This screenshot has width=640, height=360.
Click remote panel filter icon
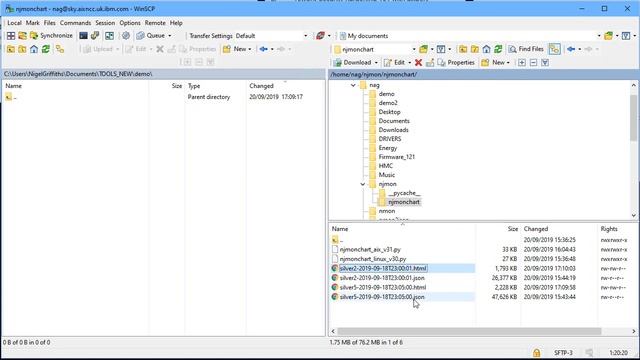[441, 49]
